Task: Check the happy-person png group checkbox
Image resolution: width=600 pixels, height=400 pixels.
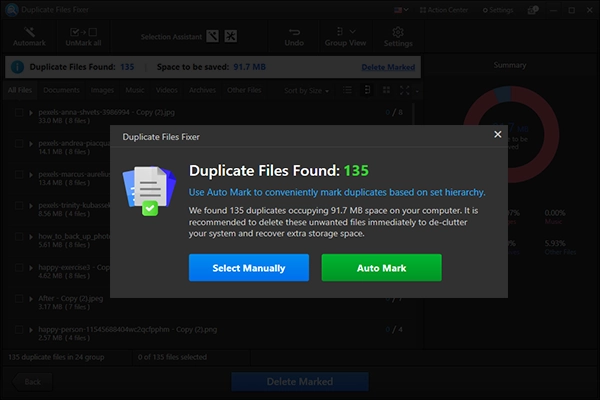Action: pos(18,330)
